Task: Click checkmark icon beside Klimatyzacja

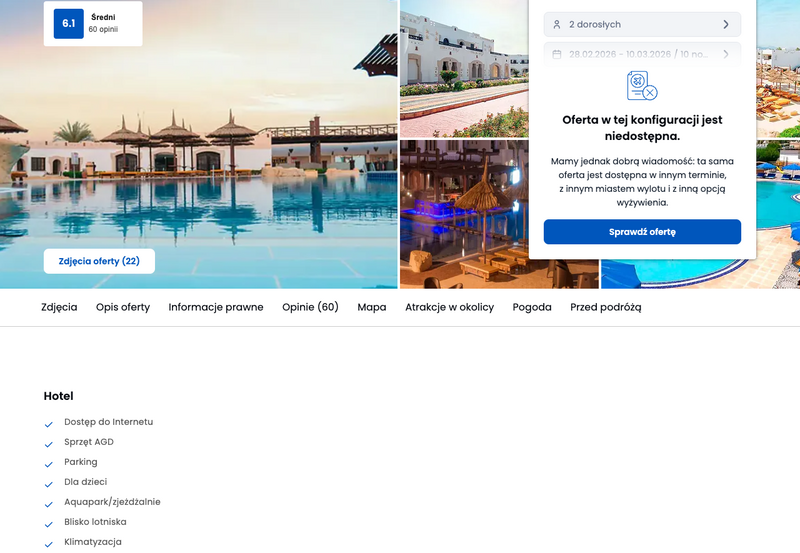Action: coord(48,544)
